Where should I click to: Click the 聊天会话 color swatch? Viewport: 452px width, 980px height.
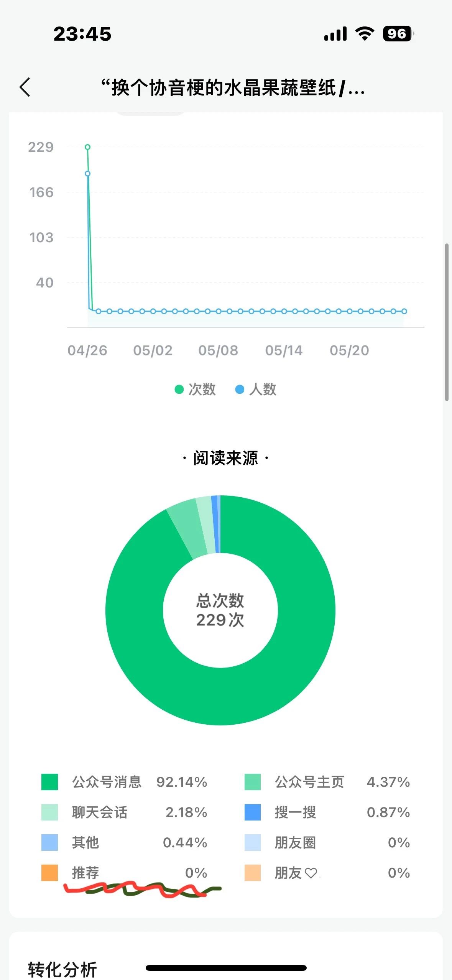click(49, 812)
